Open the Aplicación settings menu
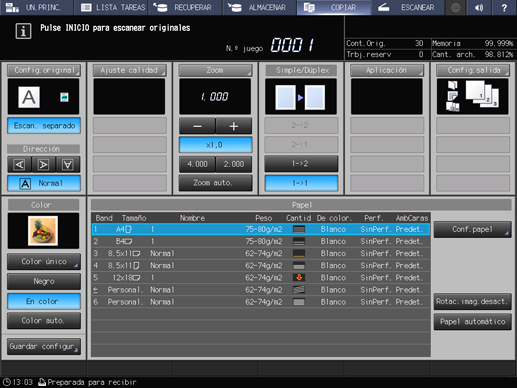The image size is (517, 388). click(x=387, y=70)
